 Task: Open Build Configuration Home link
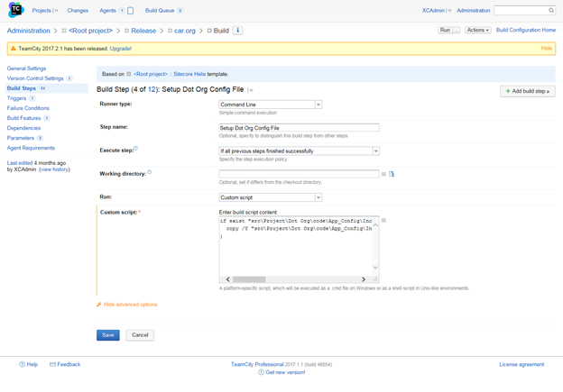point(526,30)
